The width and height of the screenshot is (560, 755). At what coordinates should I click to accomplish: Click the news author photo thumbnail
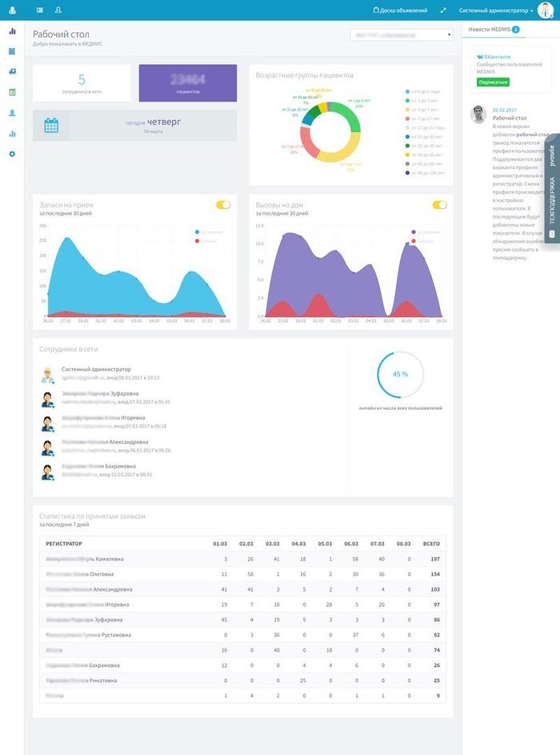[478, 115]
